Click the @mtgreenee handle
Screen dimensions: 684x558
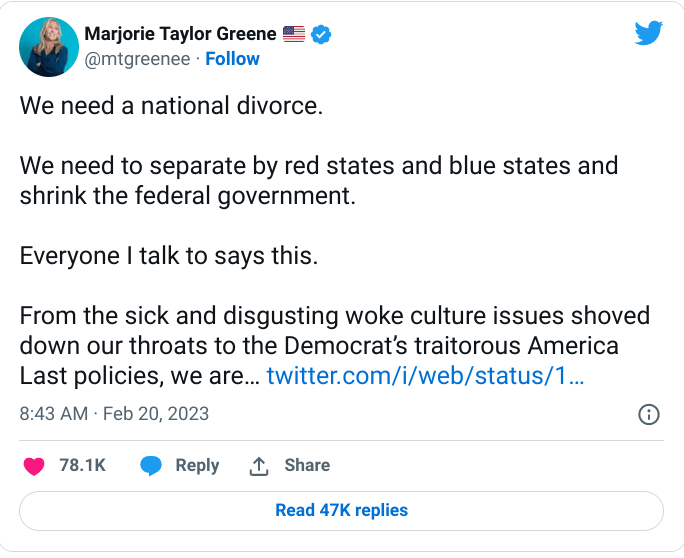click(139, 59)
